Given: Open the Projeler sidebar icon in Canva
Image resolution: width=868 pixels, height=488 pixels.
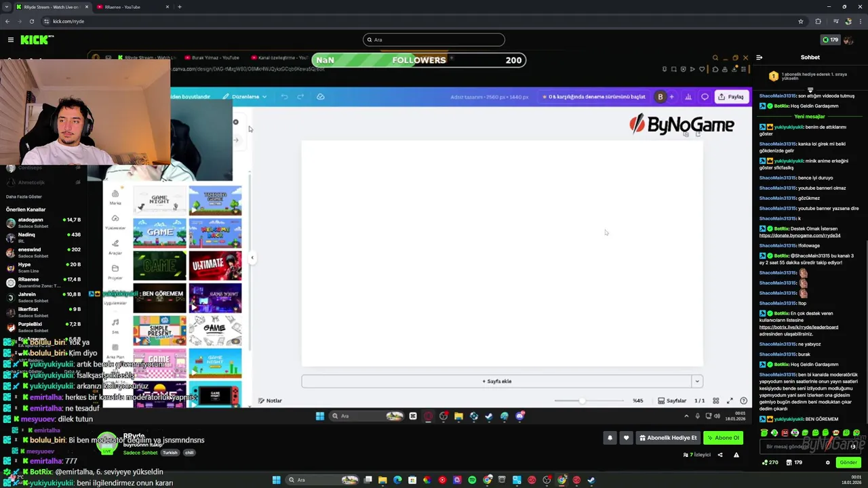Looking at the screenshot, I should click(115, 272).
